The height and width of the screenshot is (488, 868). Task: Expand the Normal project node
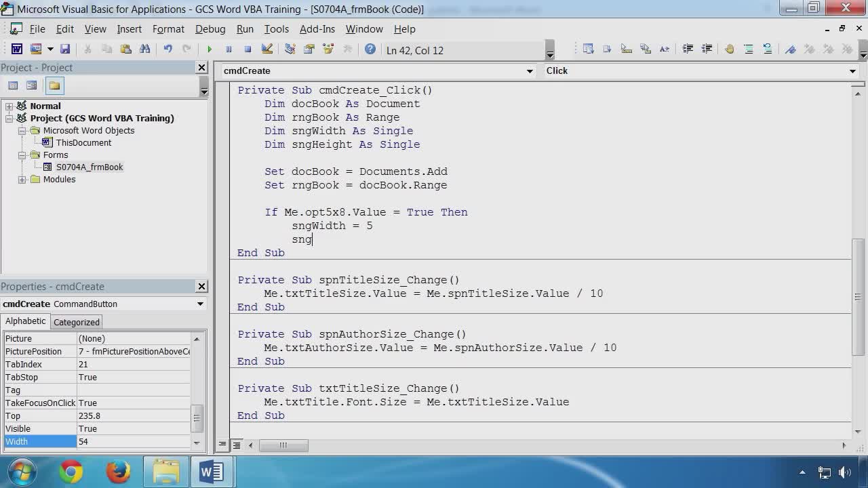pyautogui.click(x=9, y=106)
